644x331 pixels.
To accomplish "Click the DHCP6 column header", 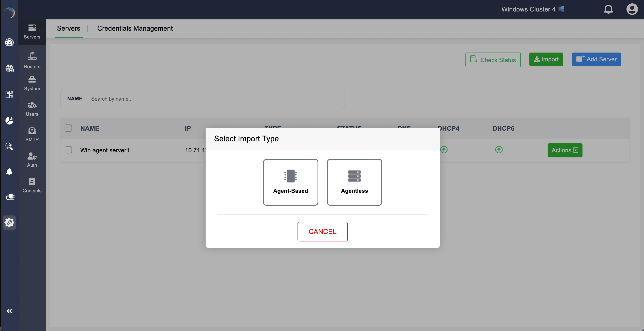I will click(x=503, y=128).
